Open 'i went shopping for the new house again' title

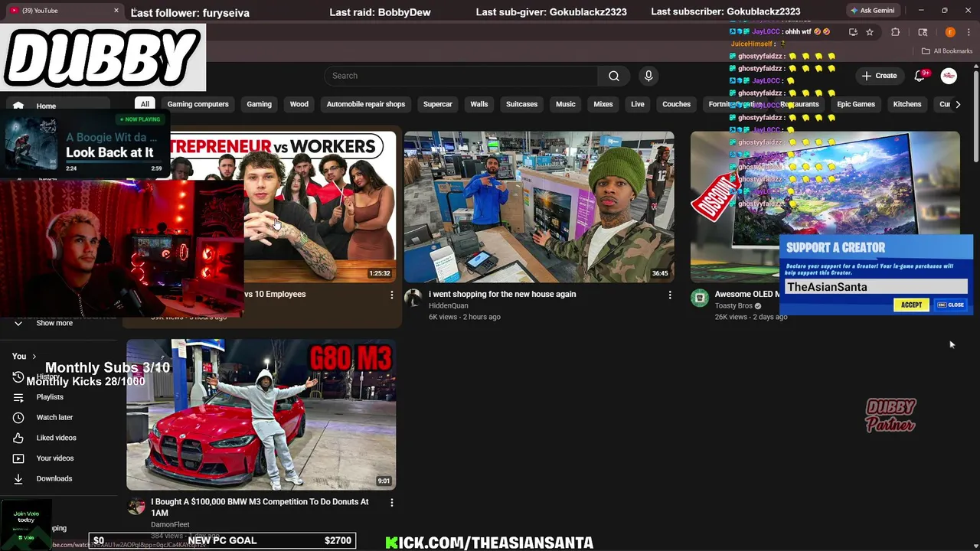tap(502, 294)
